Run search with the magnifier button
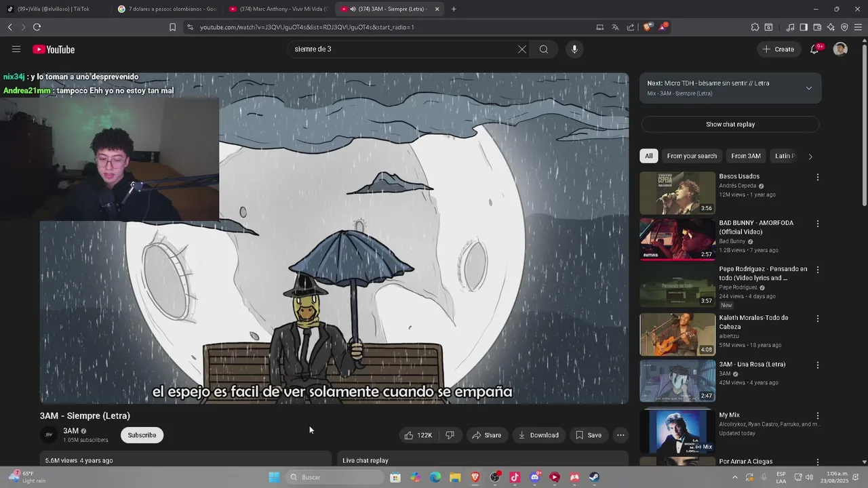The height and width of the screenshot is (488, 868). click(544, 49)
